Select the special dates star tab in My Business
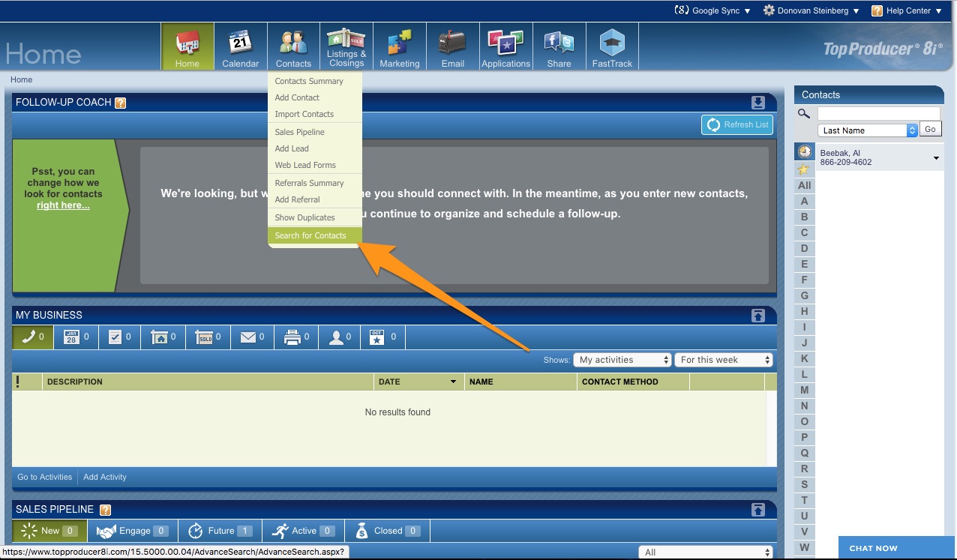 pos(382,337)
